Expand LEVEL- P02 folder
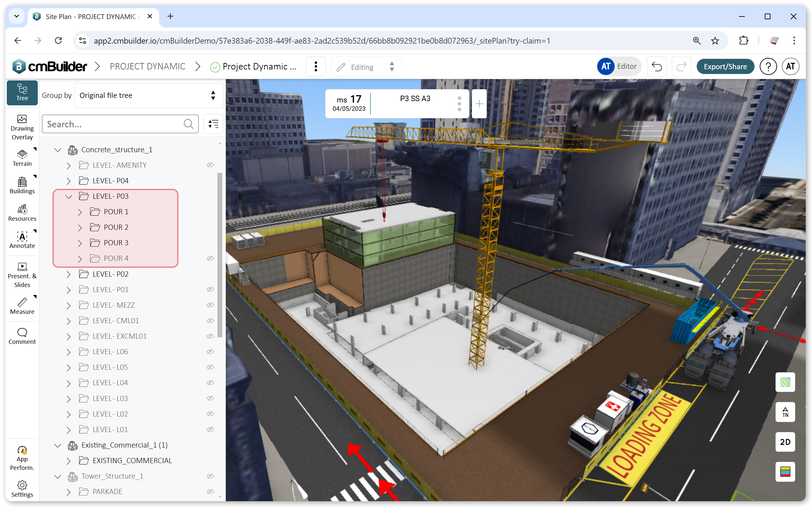Screen dimensions: 812x508 click(x=69, y=274)
